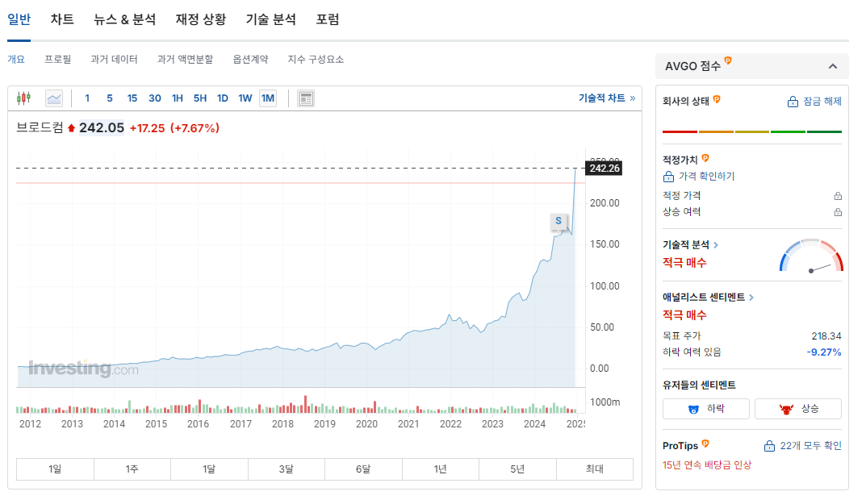
Task: Select the 6달 time range button
Action: click(x=363, y=469)
